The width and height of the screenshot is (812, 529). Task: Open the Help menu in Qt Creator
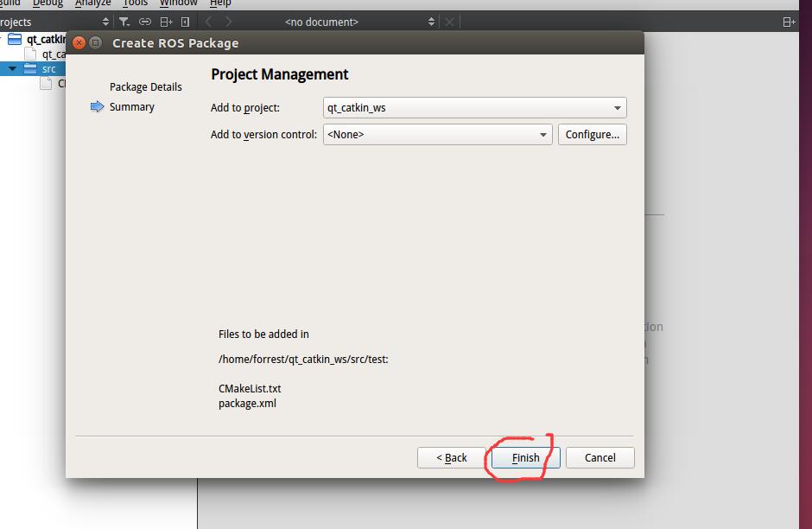(220, 3)
